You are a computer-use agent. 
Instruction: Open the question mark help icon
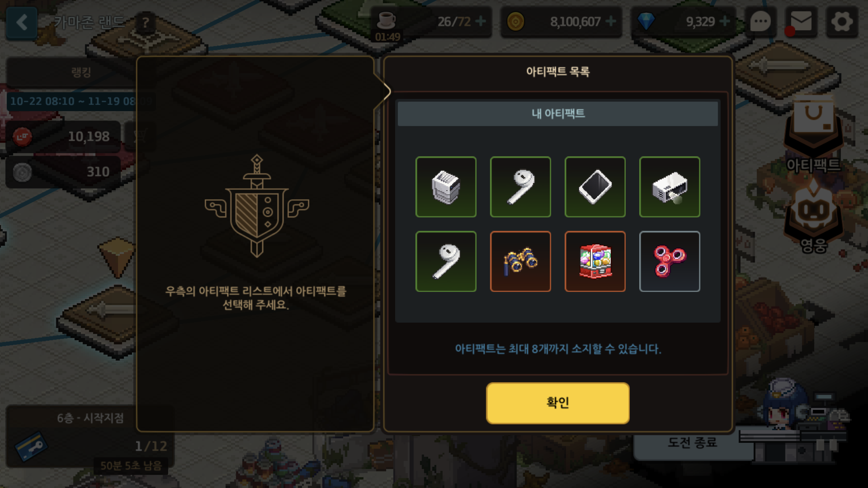tap(145, 22)
